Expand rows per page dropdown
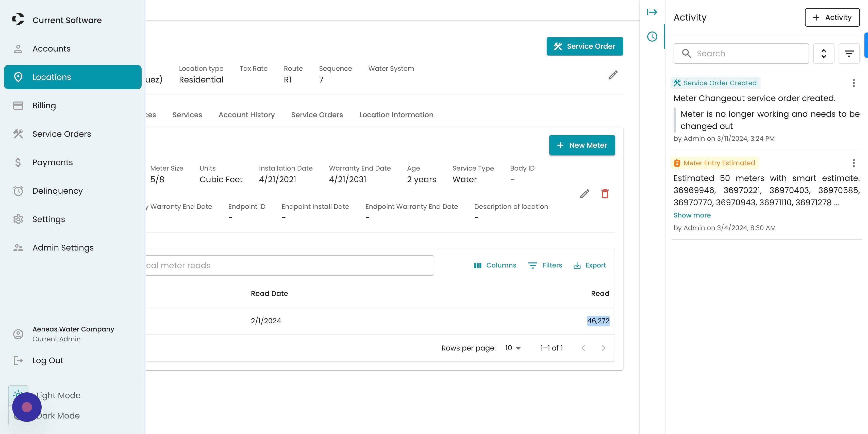The image size is (868, 434). click(x=513, y=348)
